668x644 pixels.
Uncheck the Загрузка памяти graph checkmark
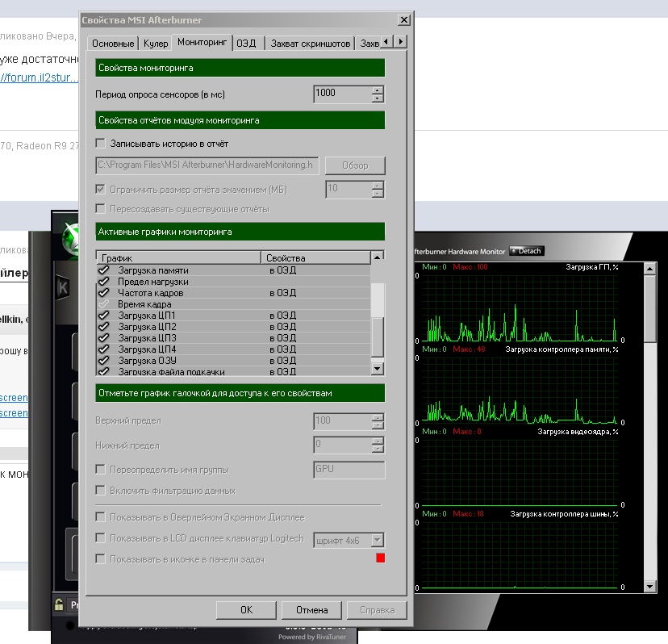coord(103,270)
